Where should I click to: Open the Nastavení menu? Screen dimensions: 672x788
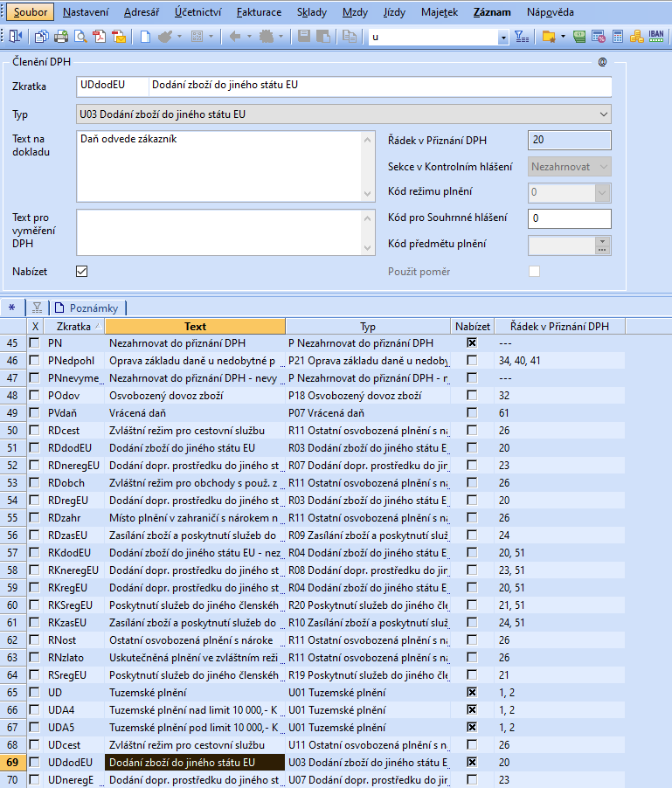click(x=86, y=12)
